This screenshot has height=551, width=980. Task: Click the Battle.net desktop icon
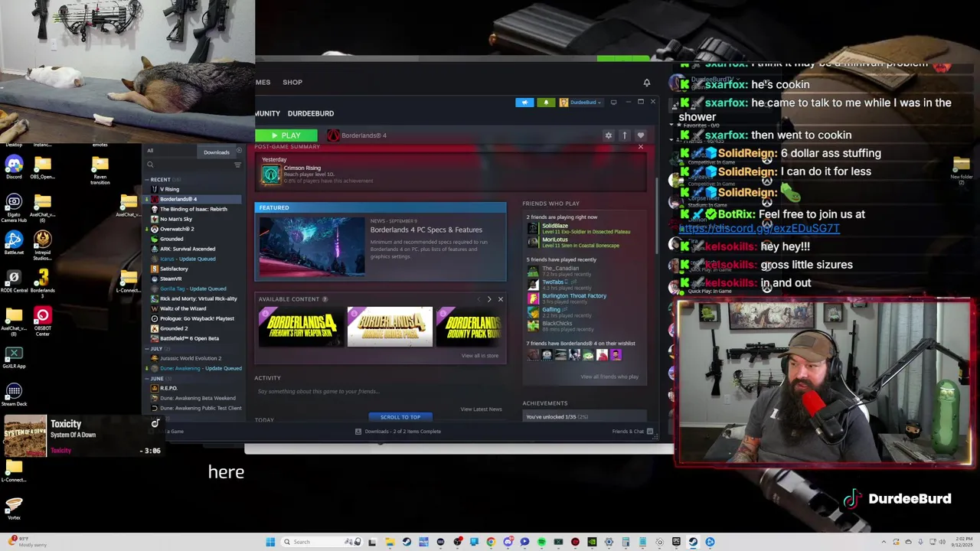tap(14, 243)
